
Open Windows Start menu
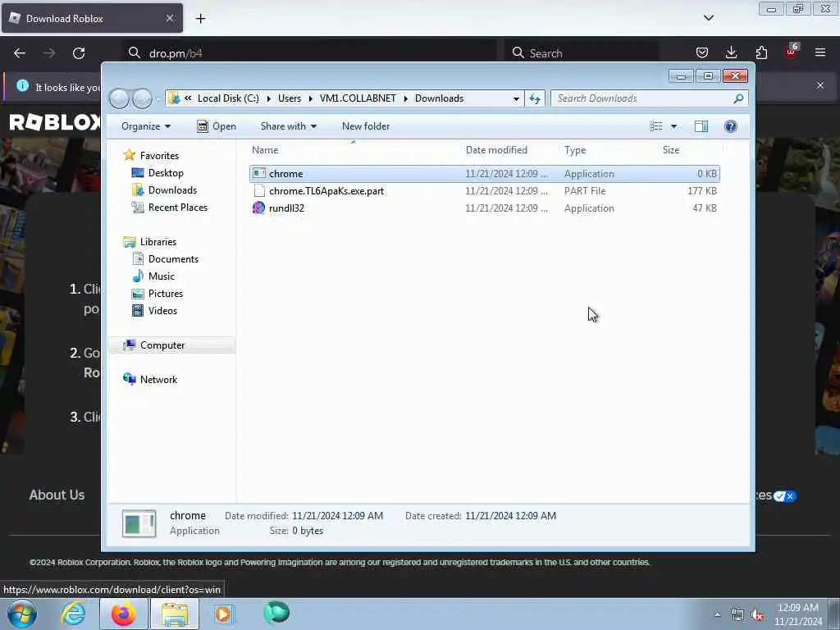(x=22, y=614)
